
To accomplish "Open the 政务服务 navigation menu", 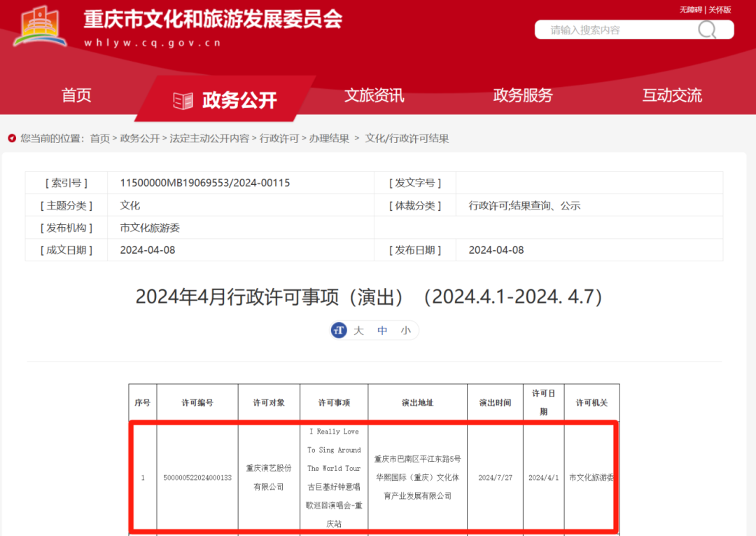I will tap(524, 95).
